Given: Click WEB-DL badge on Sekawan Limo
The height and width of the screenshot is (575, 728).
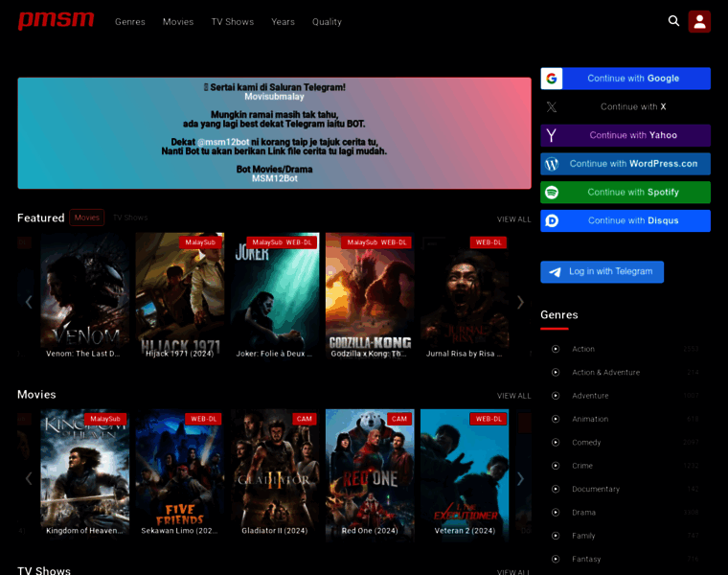Looking at the screenshot, I should [203, 419].
